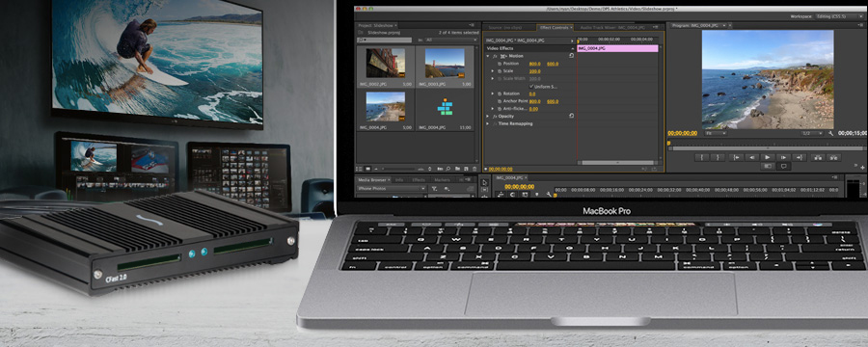Click Go to Out point button
868x347 pixels.
[x=800, y=158]
